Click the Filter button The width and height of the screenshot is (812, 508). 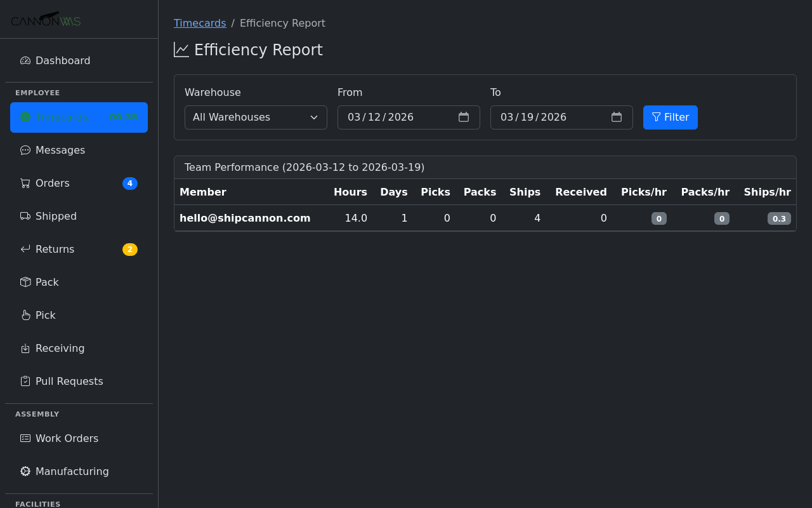pos(670,117)
